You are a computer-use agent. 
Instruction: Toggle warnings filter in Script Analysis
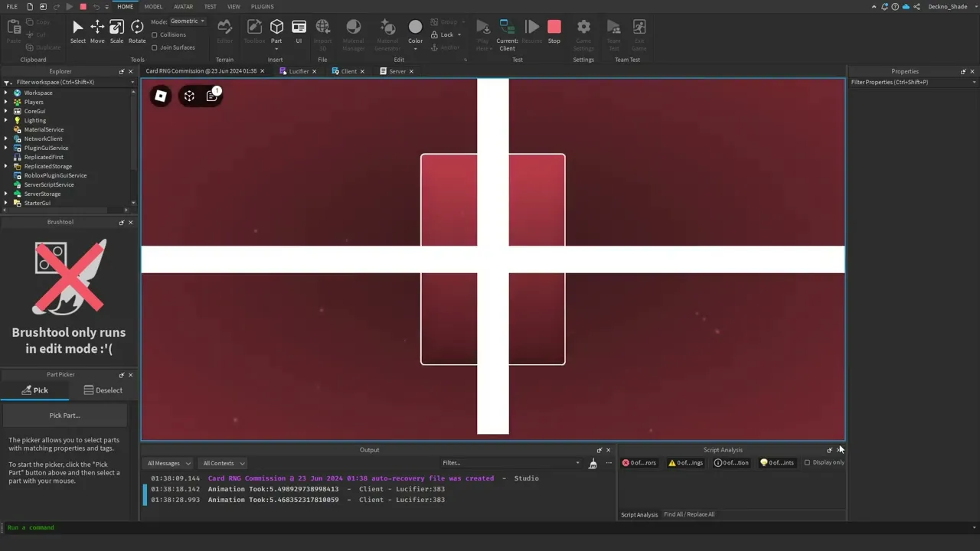pyautogui.click(x=686, y=462)
